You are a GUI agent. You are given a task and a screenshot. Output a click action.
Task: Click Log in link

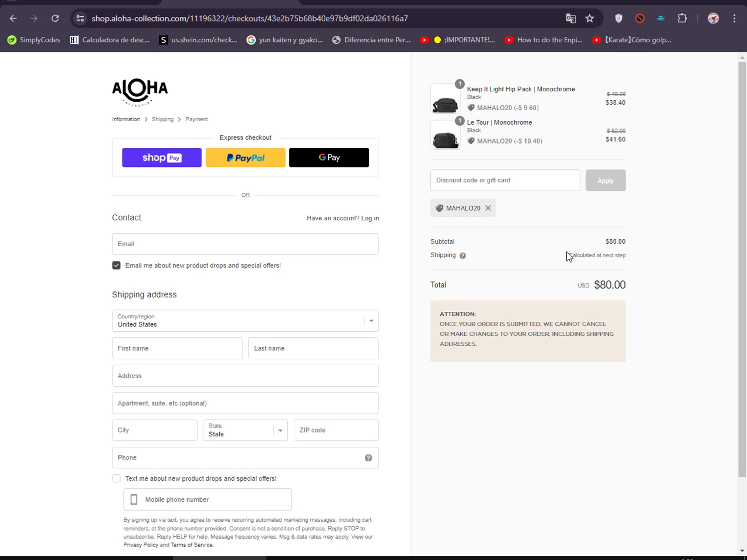point(370,218)
